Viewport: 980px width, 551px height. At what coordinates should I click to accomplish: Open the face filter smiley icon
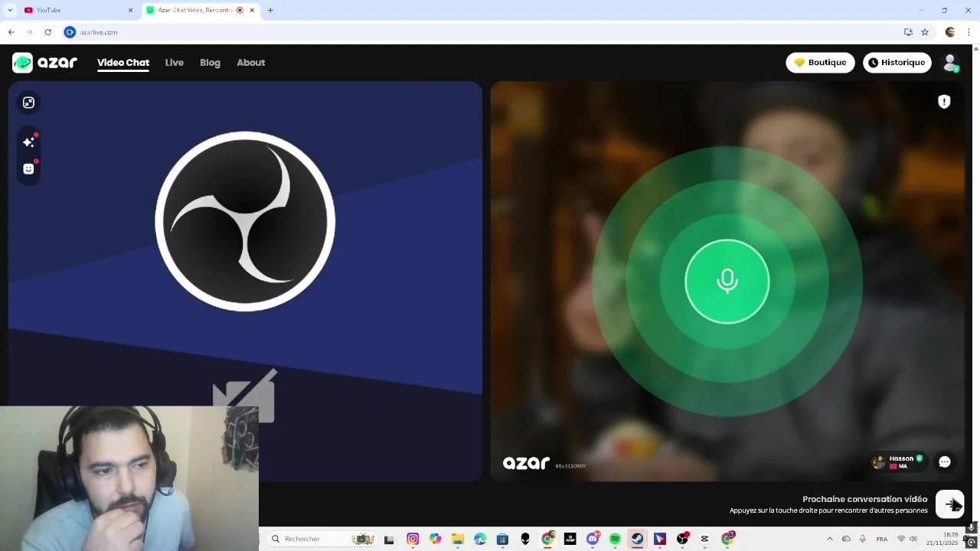pos(28,169)
